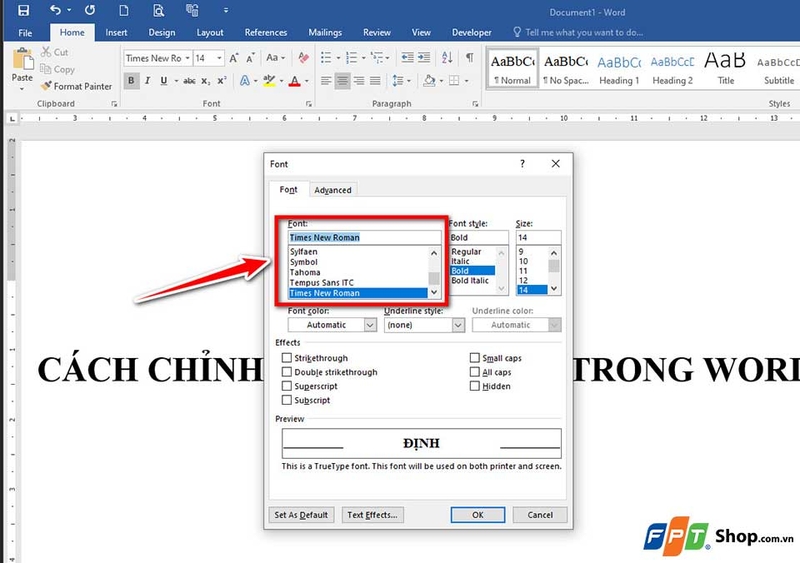This screenshot has width=800, height=563.
Task: Open paragraph shading color
Action: [429, 81]
